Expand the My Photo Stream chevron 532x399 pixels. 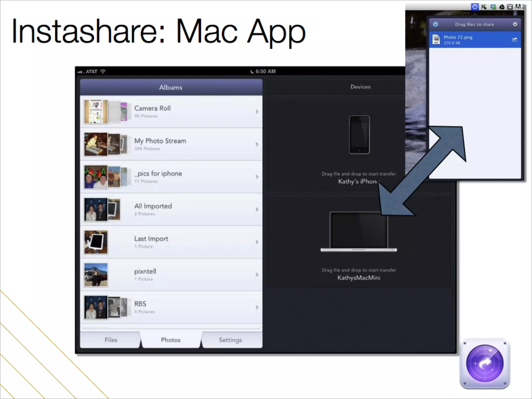click(x=257, y=144)
